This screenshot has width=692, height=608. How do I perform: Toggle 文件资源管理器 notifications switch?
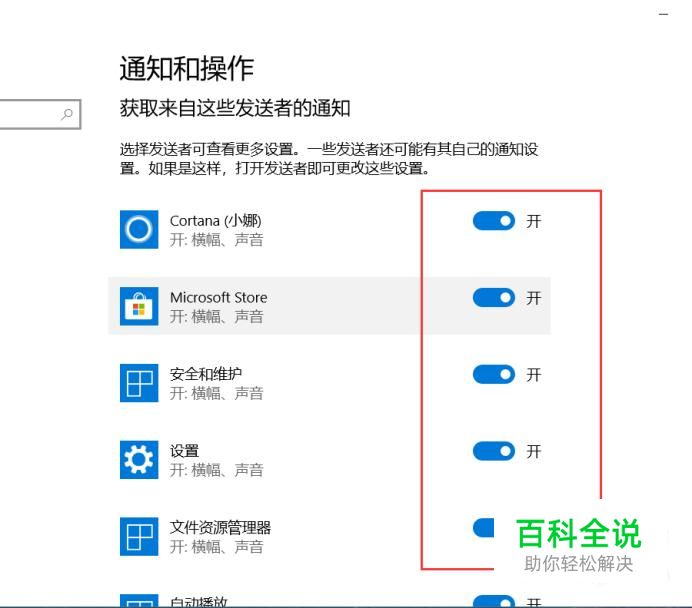pyautogui.click(x=484, y=528)
